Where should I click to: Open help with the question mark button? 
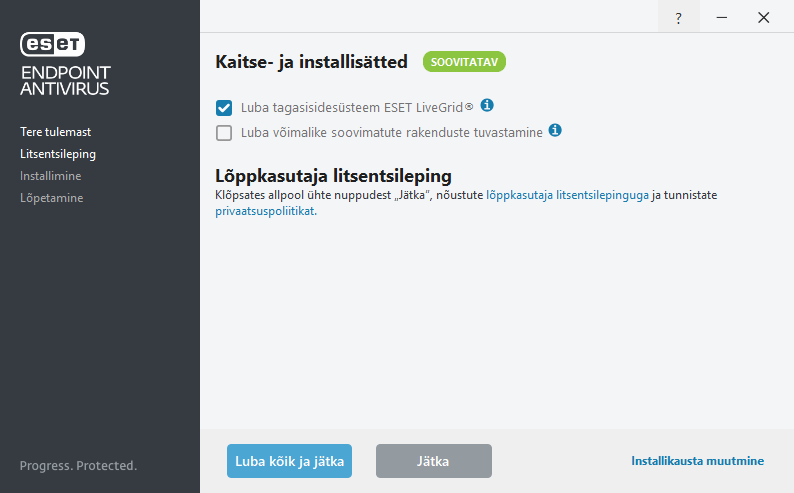point(679,18)
